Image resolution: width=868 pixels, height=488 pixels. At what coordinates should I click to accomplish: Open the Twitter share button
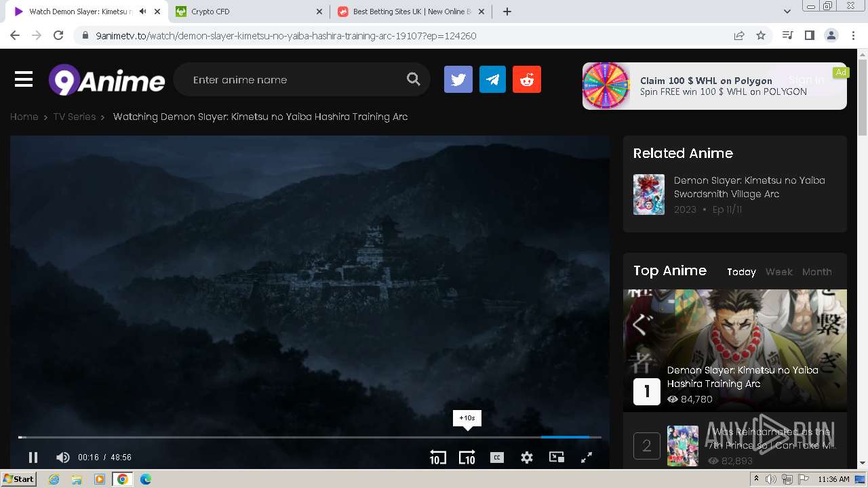click(458, 79)
